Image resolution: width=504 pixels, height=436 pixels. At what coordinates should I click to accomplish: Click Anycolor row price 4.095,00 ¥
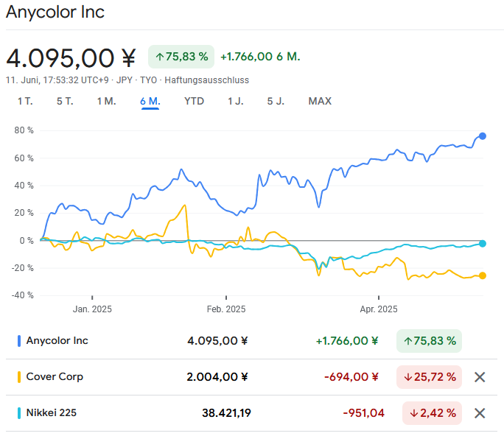(x=217, y=341)
